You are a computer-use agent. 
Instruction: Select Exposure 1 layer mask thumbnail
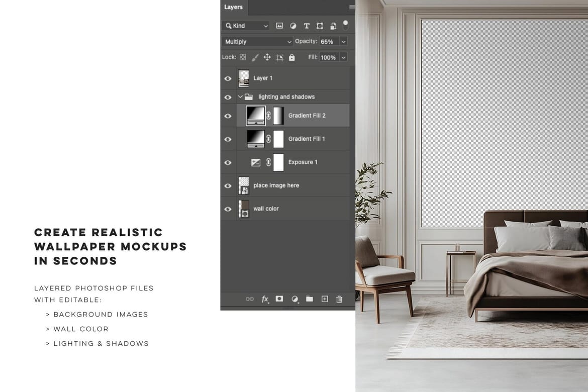pos(278,162)
